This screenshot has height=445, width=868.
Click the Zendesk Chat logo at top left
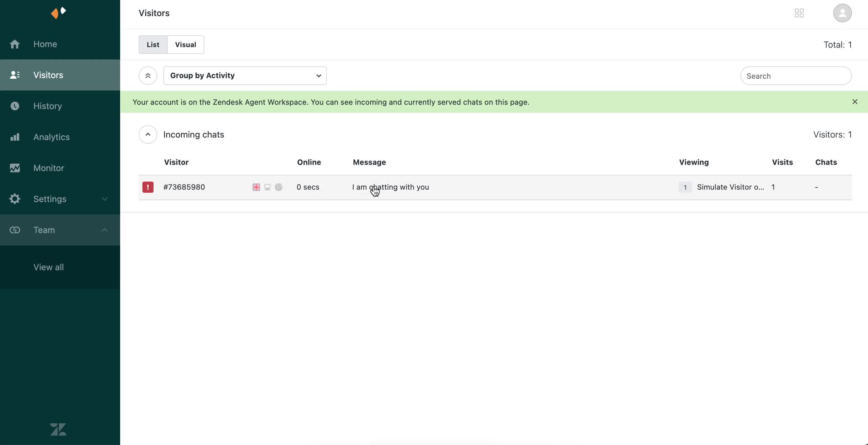click(59, 13)
